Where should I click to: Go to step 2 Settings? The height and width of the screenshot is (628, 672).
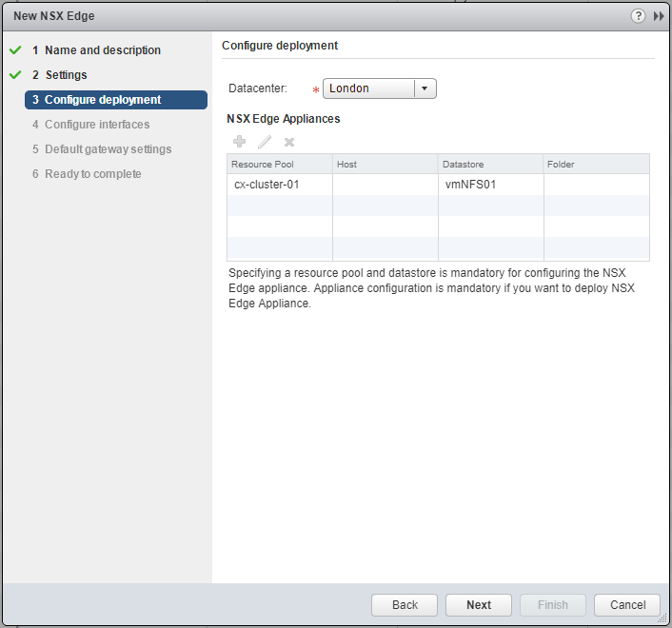click(x=66, y=75)
